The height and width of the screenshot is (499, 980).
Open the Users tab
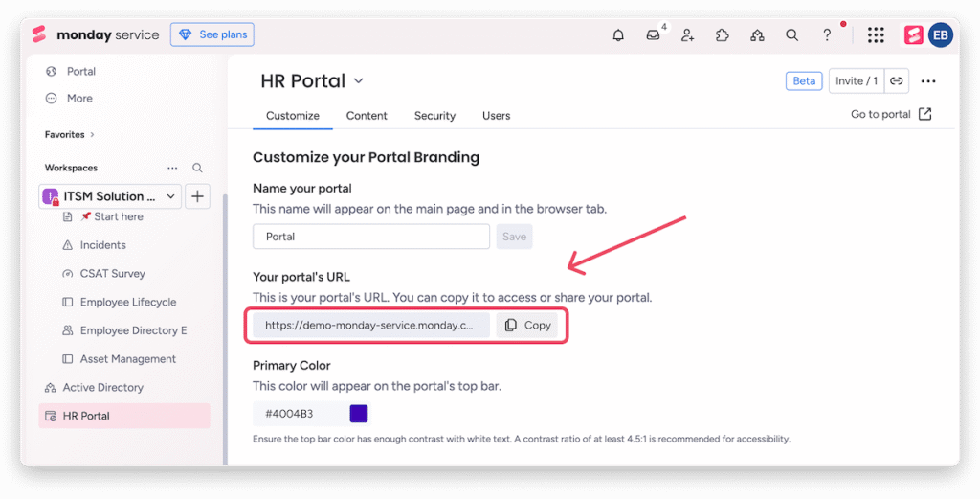pos(497,116)
